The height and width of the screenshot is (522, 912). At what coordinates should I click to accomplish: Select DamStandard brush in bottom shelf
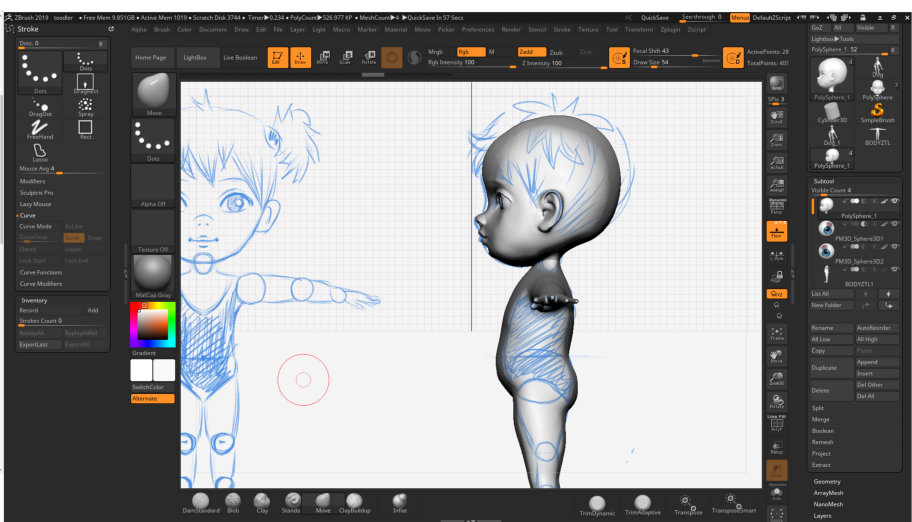(201, 503)
